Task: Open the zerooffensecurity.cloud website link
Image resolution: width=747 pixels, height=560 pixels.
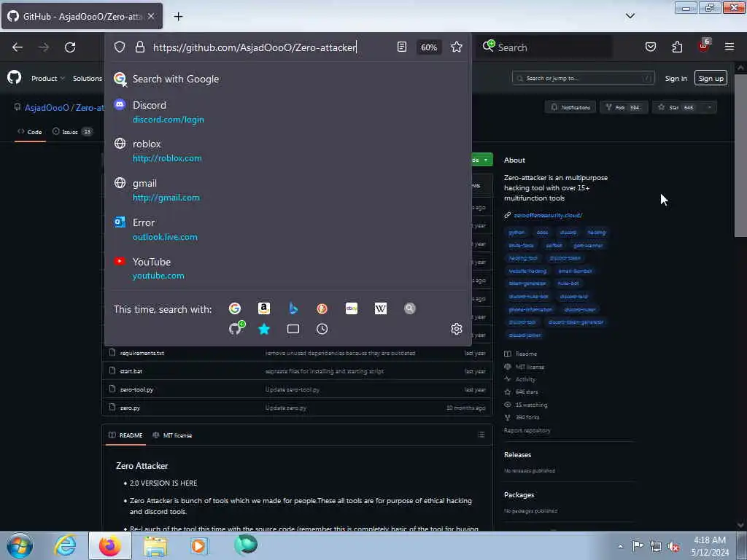Action: click(x=547, y=215)
